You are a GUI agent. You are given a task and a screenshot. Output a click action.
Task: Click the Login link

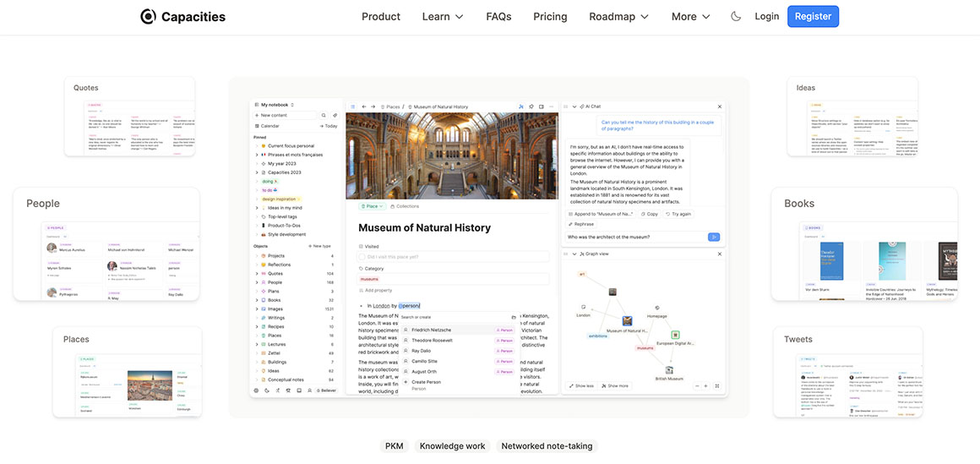coord(766,16)
